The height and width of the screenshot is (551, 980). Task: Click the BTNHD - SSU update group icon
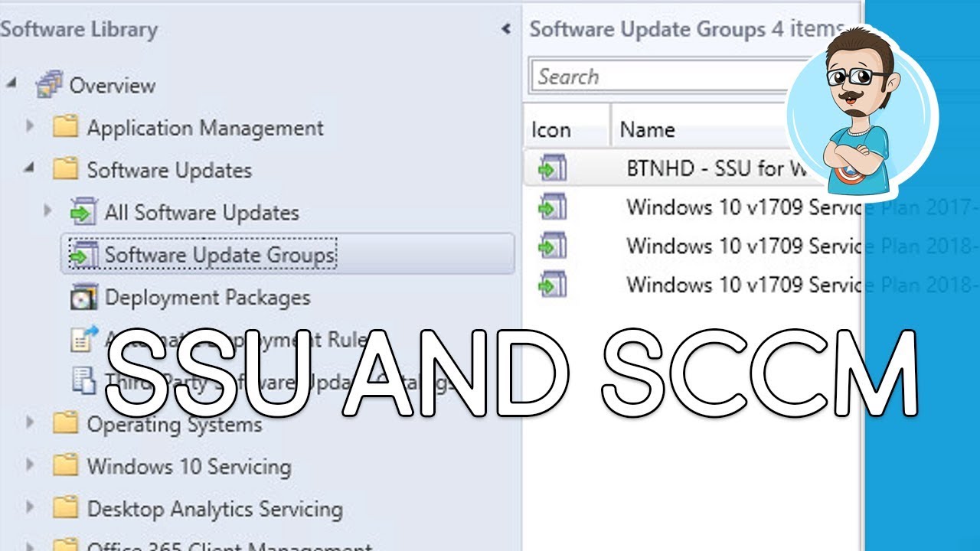coord(552,168)
